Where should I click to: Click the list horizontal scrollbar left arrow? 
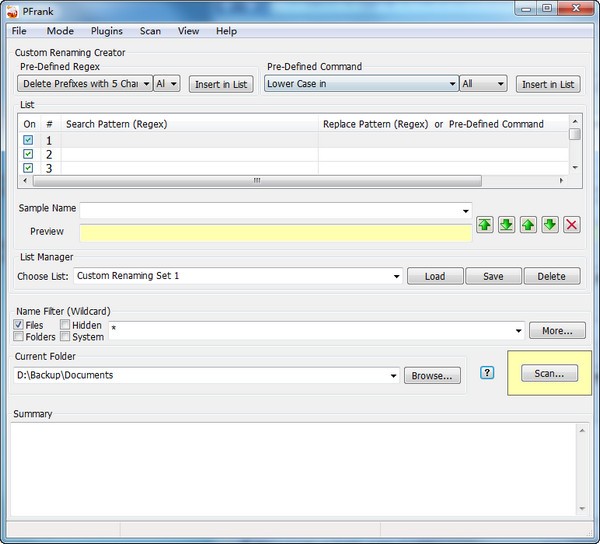25,181
